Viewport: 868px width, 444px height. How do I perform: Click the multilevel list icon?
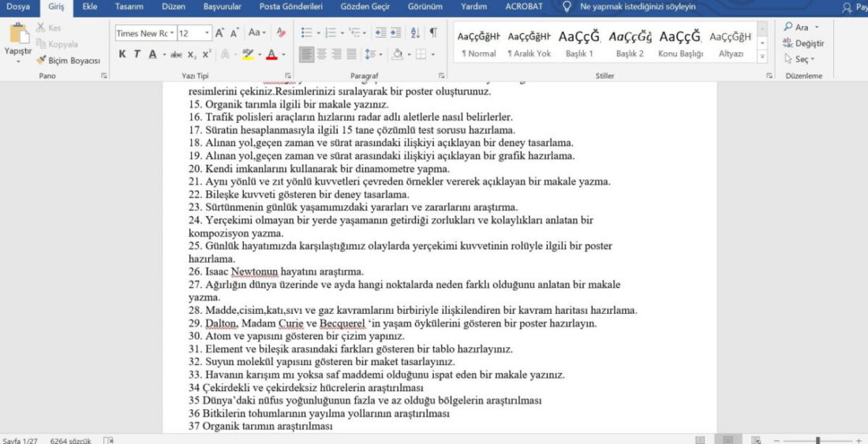pos(355,32)
